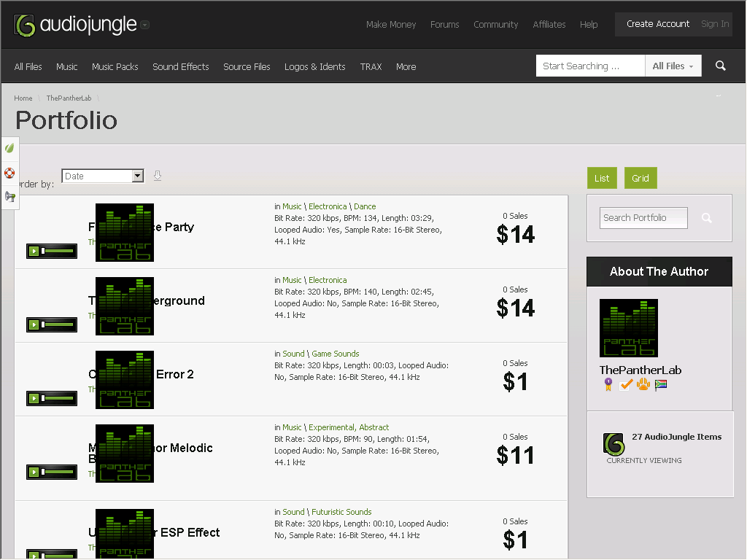Open the Sound category in the Error 2 row
747x560 pixels.
tap(293, 354)
